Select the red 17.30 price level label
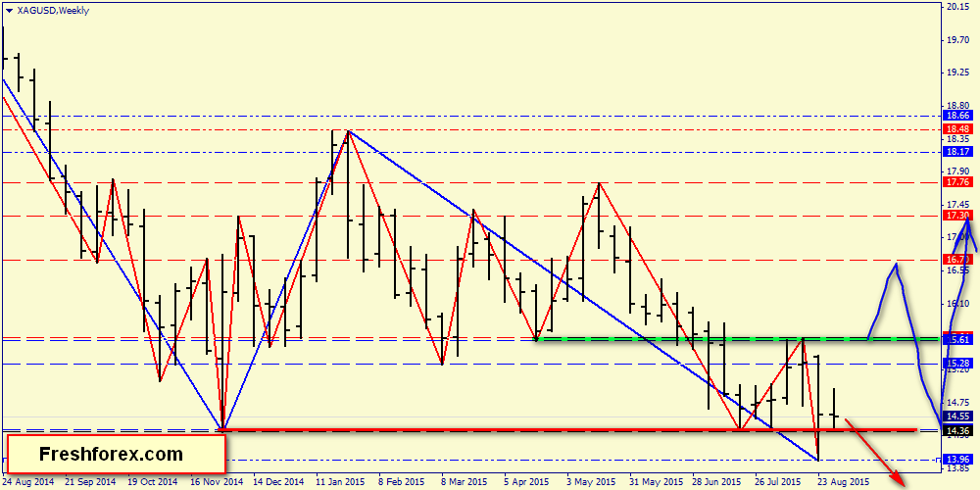This screenshot has width=980, height=490. [958, 216]
